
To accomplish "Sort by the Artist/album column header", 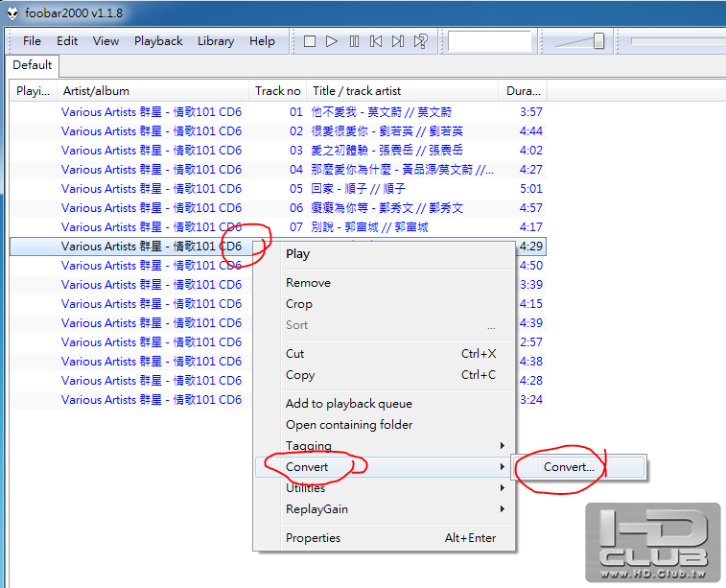I will pyautogui.click(x=152, y=91).
